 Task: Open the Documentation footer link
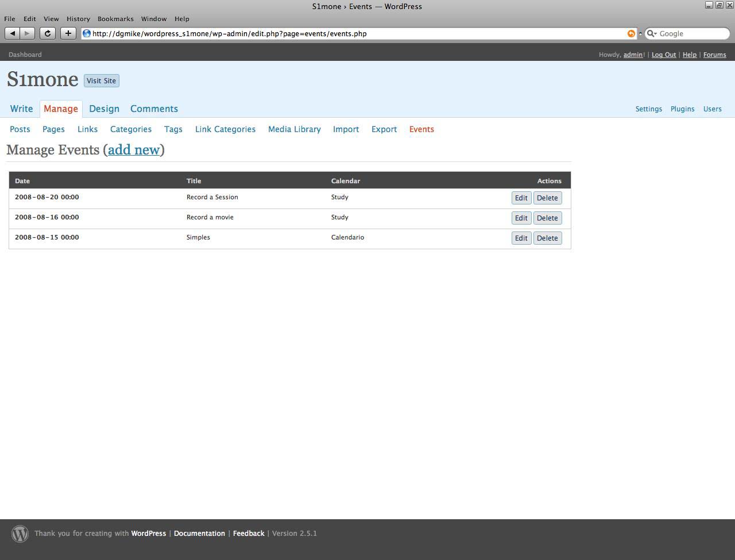pyautogui.click(x=199, y=534)
